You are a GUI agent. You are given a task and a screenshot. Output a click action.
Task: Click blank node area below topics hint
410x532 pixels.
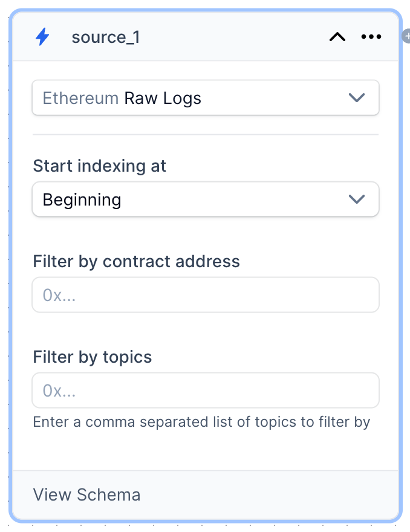206,450
